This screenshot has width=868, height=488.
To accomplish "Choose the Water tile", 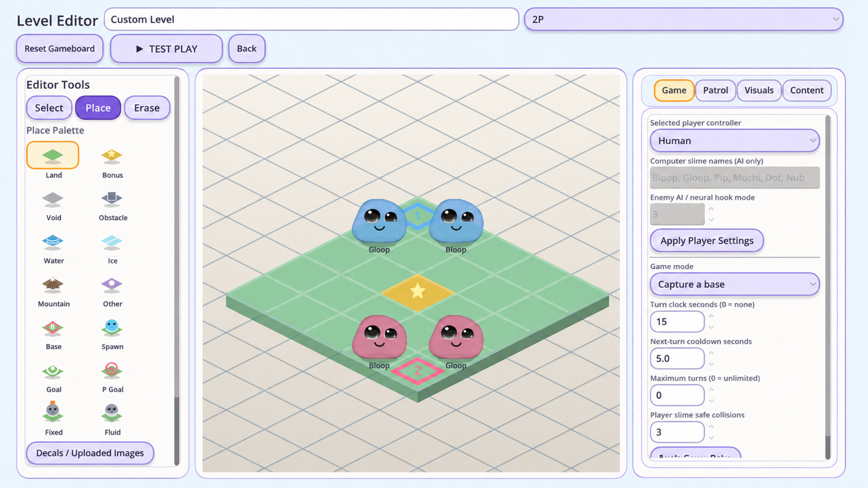I will pyautogui.click(x=53, y=242).
